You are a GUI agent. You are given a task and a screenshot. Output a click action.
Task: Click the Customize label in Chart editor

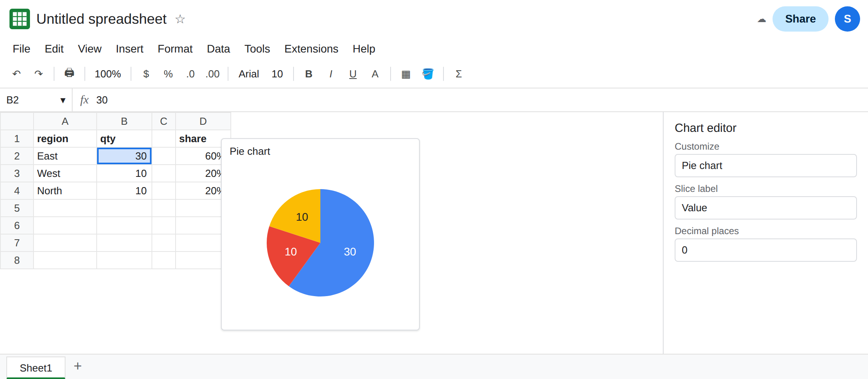click(697, 146)
